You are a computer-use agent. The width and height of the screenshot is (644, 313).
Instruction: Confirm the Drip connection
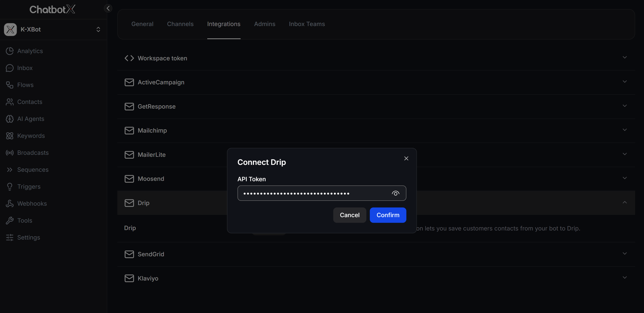tap(388, 215)
